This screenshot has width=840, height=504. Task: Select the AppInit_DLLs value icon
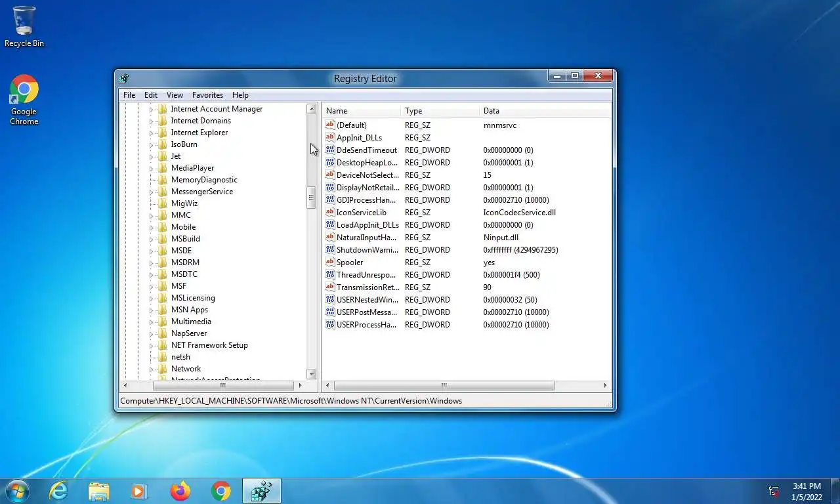(x=330, y=137)
